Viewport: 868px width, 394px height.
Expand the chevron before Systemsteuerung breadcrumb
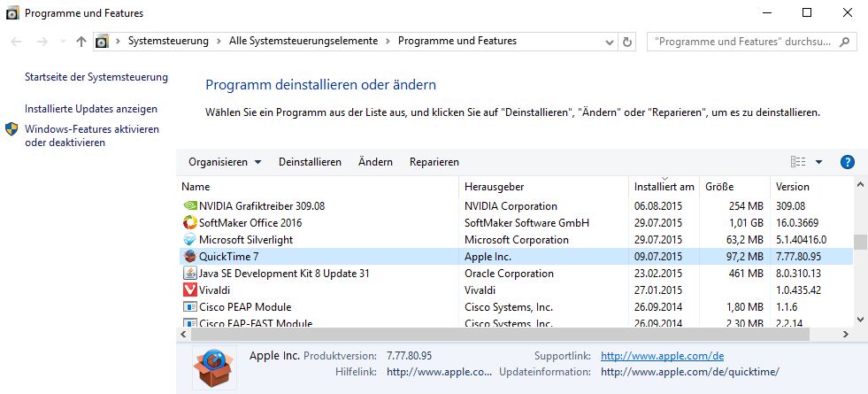tap(119, 41)
